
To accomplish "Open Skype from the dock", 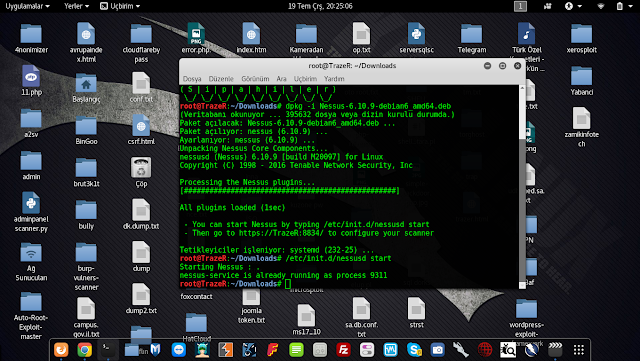I will [x=414, y=350].
